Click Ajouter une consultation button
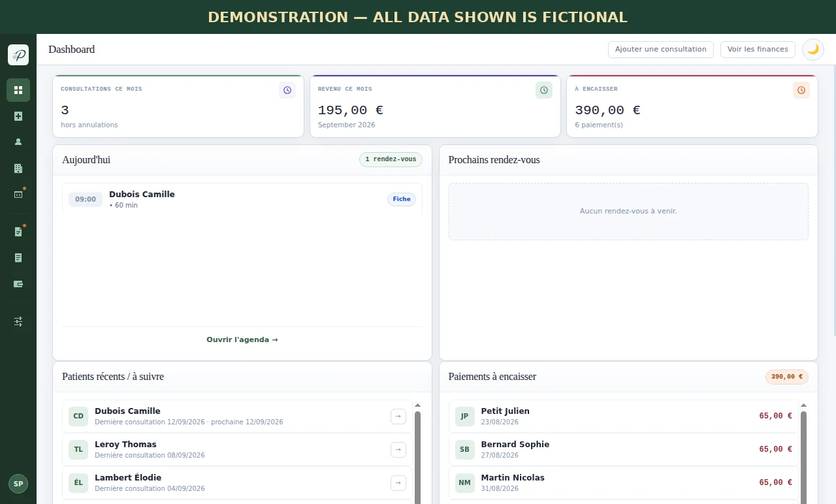The image size is (836, 504). 661,50
